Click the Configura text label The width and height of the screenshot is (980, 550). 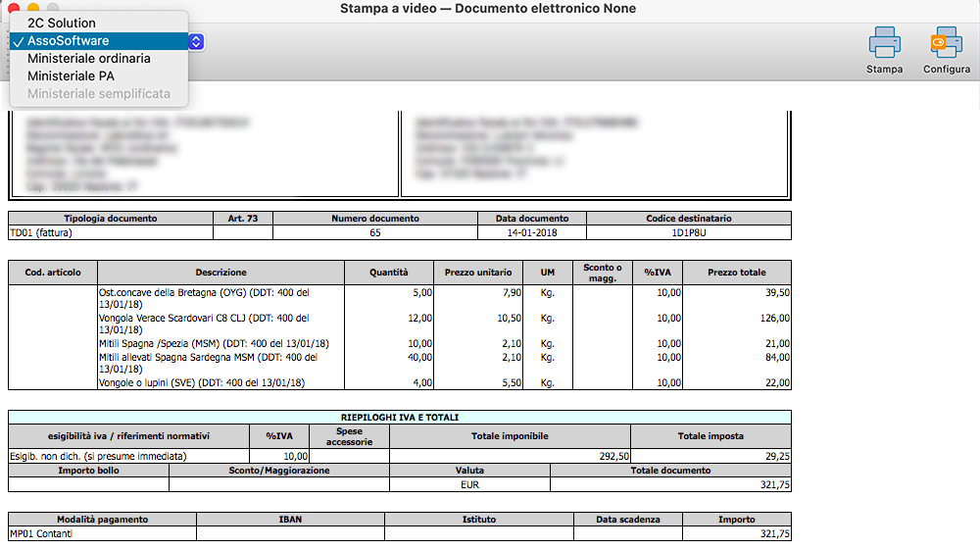pyautogui.click(x=946, y=70)
